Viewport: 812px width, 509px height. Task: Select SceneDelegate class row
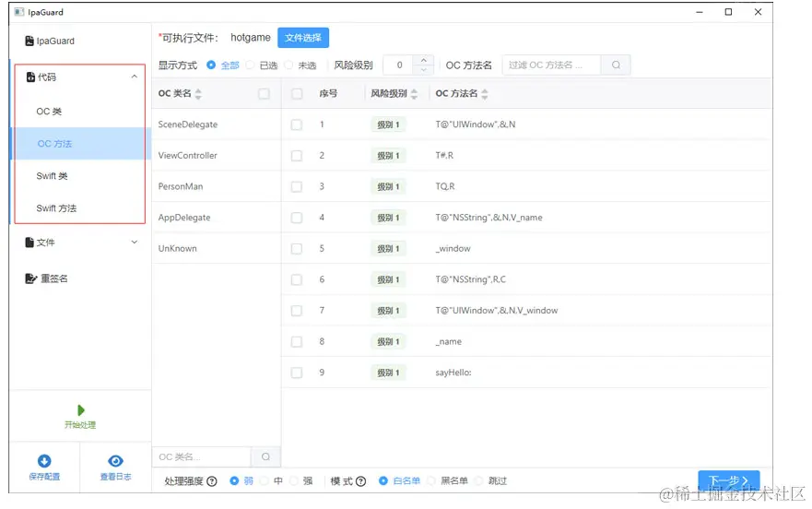click(217, 124)
